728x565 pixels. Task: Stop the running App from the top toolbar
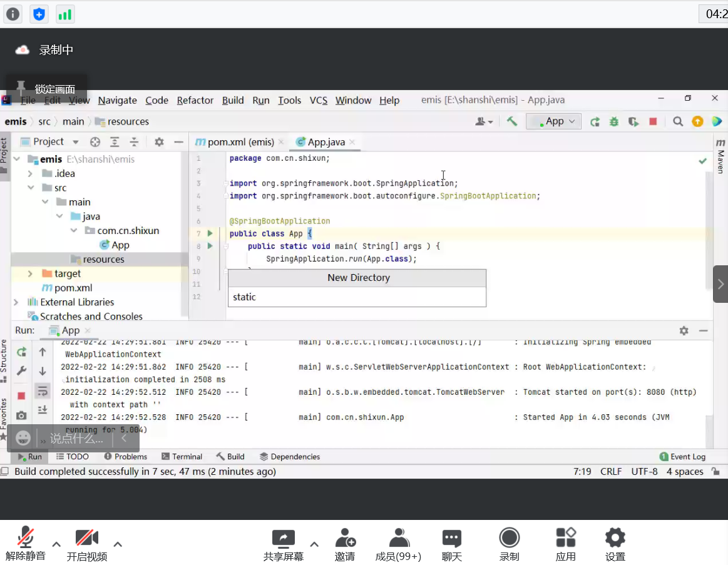[x=653, y=121]
